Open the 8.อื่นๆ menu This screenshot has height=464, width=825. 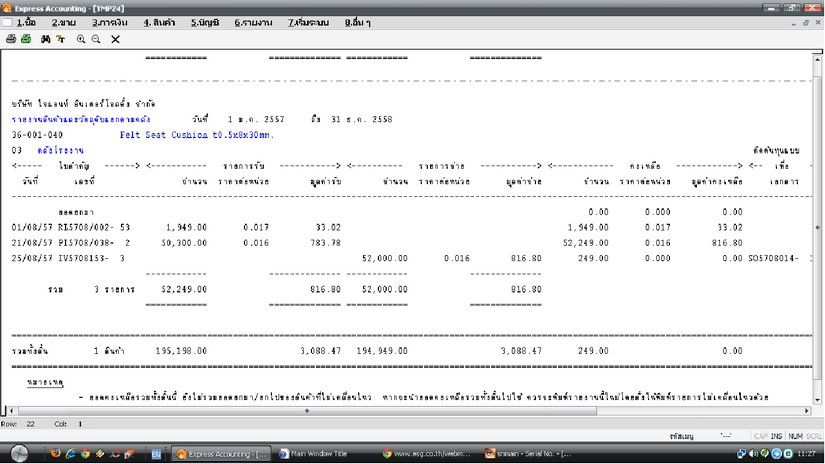tap(358, 22)
